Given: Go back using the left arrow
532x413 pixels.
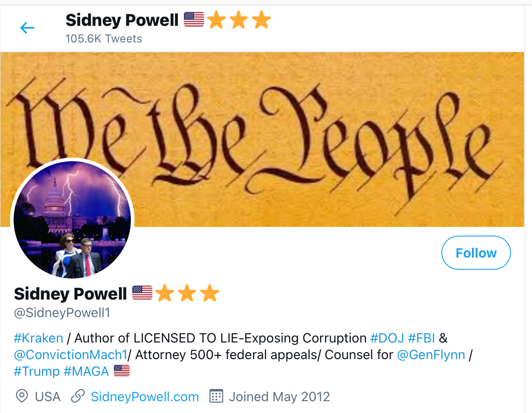Looking at the screenshot, I should click(27, 28).
